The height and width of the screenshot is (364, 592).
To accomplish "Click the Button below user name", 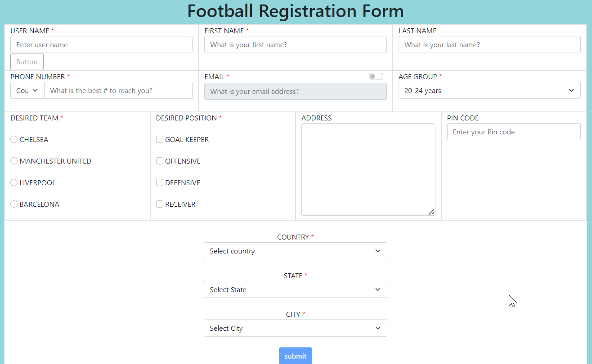I will [27, 62].
